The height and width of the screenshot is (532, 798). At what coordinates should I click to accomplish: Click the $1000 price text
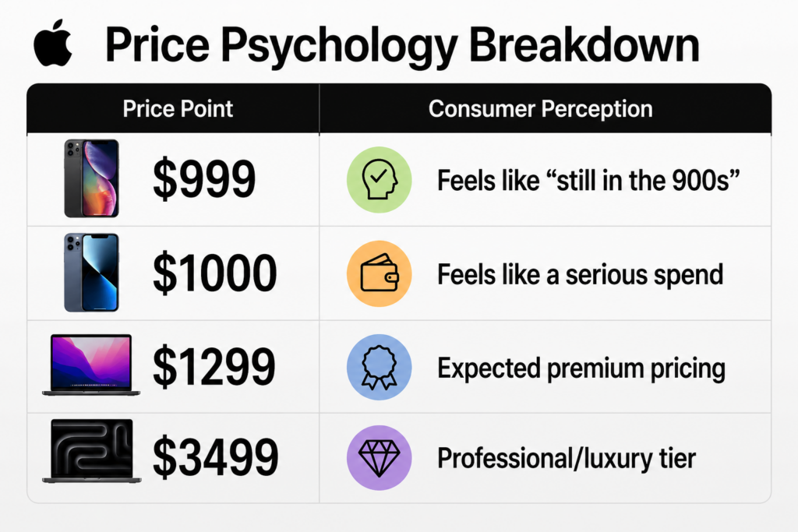tap(215, 273)
